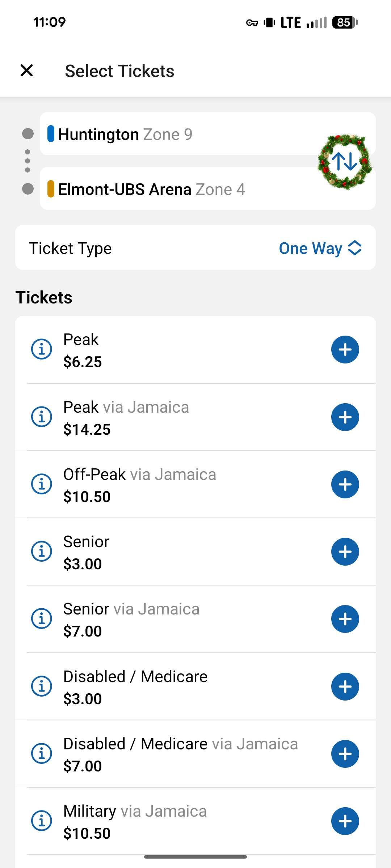The width and height of the screenshot is (391, 868).
Task: Show info for Peak via Jamaica ticket
Action: 42,417
